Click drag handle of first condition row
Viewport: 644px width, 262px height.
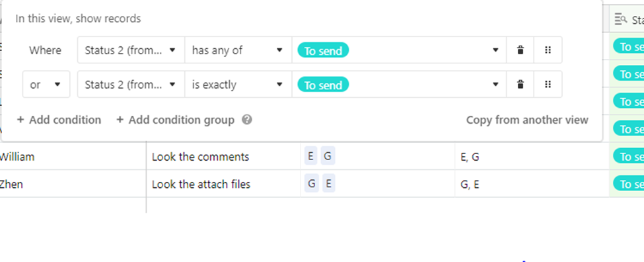(x=548, y=50)
